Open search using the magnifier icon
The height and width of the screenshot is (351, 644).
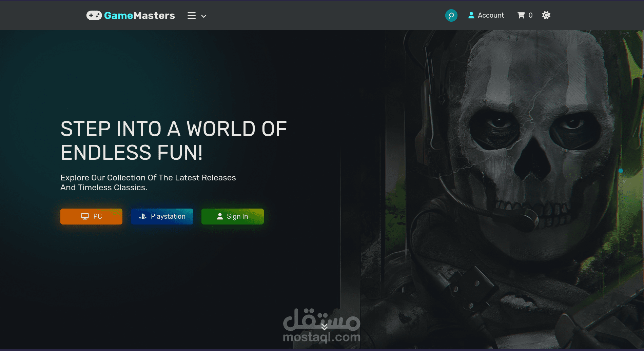(451, 15)
